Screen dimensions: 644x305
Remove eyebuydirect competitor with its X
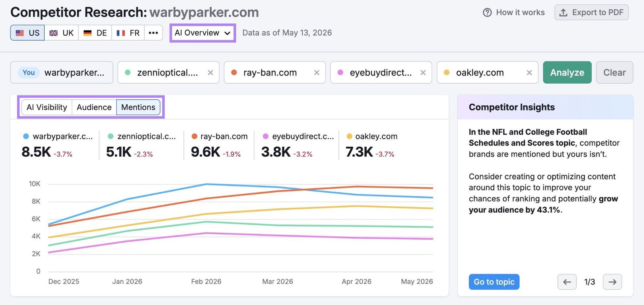pos(423,73)
